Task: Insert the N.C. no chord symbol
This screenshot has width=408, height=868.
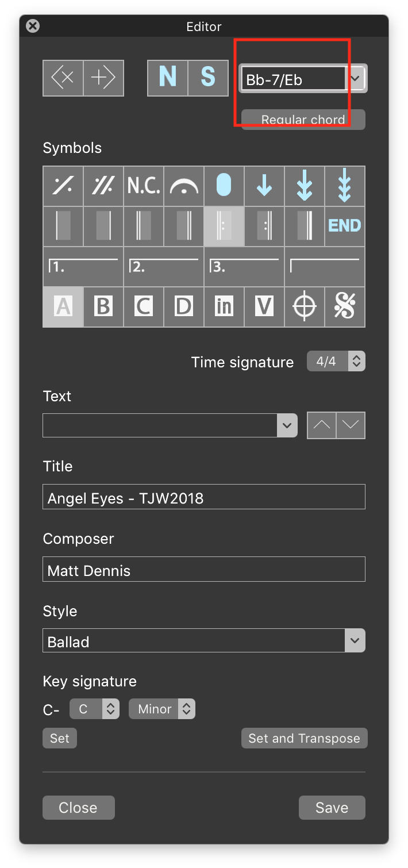Action: coord(144,186)
